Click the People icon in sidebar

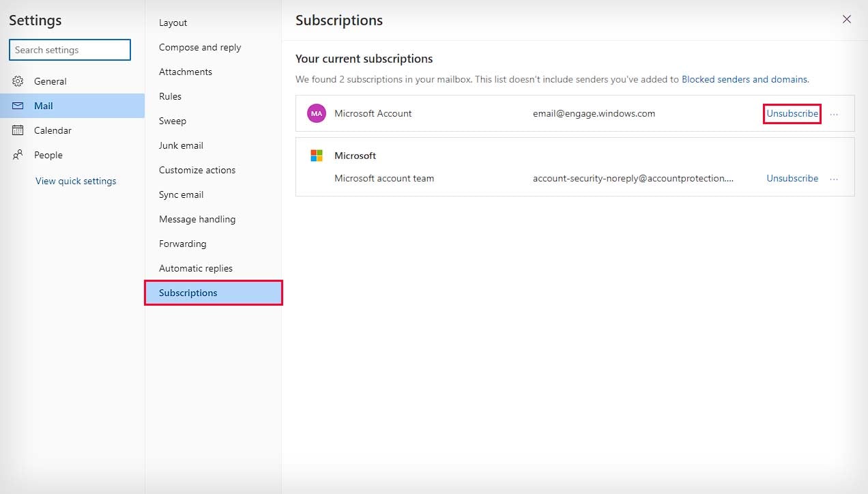click(x=18, y=155)
